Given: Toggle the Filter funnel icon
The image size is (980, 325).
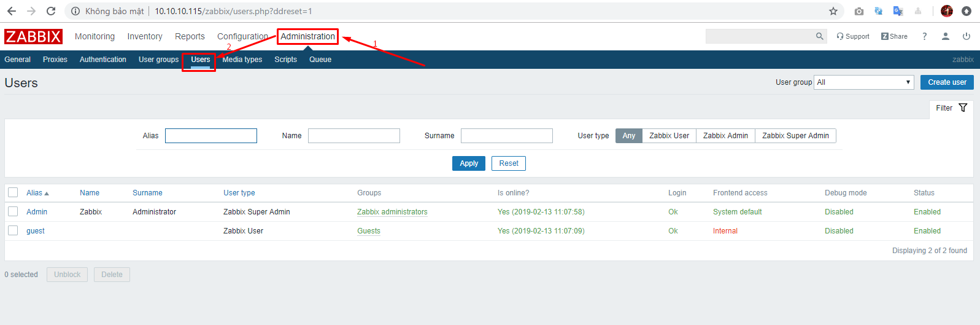Looking at the screenshot, I should point(963,108).
